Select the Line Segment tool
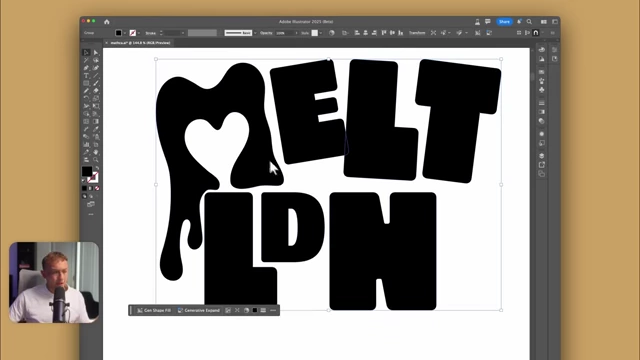640x360 pixels. [96, 76]
